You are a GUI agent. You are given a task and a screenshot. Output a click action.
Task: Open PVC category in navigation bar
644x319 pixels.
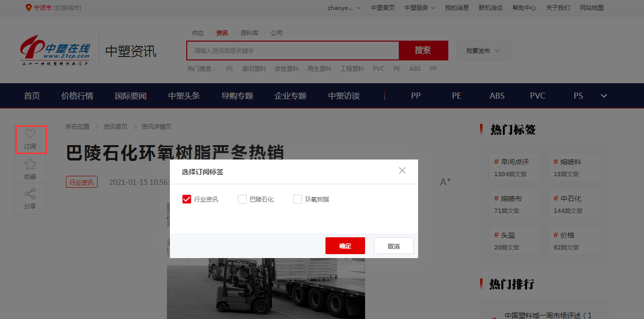(x=537, y=96)
